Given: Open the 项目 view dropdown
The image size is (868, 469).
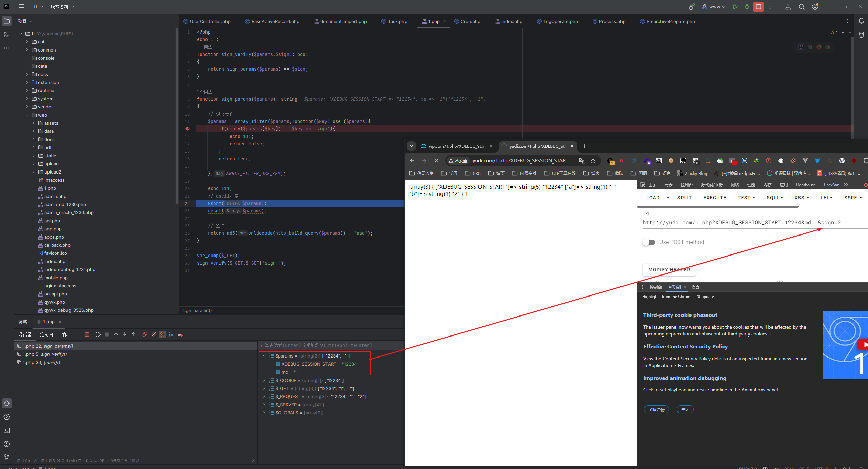Looking at the screenshot, I should point(25,21).
